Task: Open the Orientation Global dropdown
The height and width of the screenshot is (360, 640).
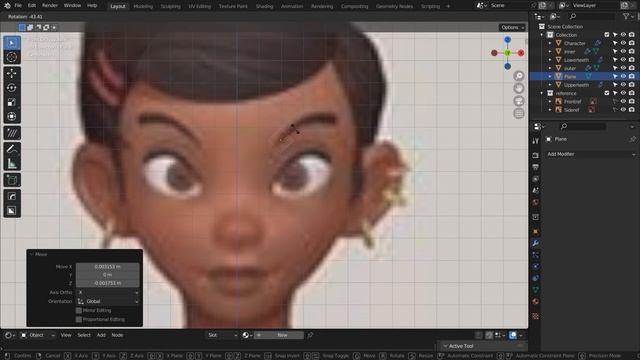Action: click(108, 301)
